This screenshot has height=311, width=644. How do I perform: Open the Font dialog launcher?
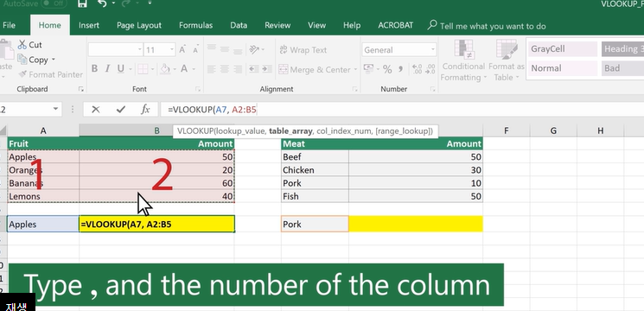coord(198,89)
